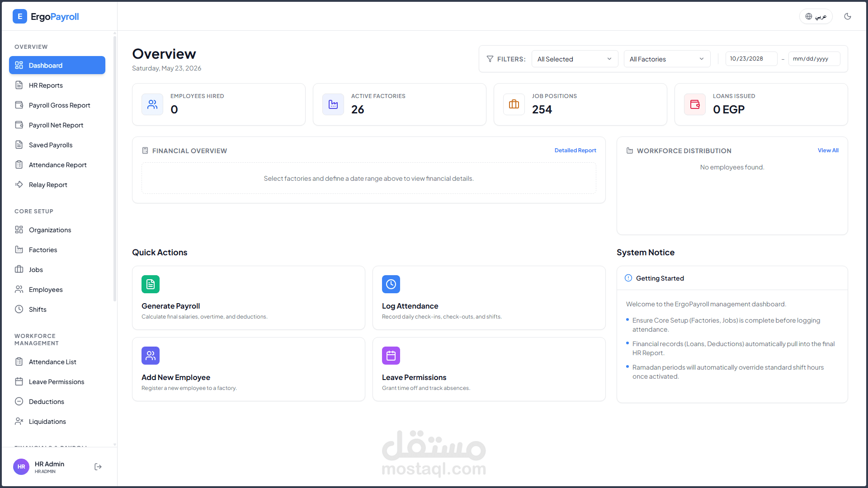
Task: Click the Attendance List clipboard icon
Action: click(19, 361)
